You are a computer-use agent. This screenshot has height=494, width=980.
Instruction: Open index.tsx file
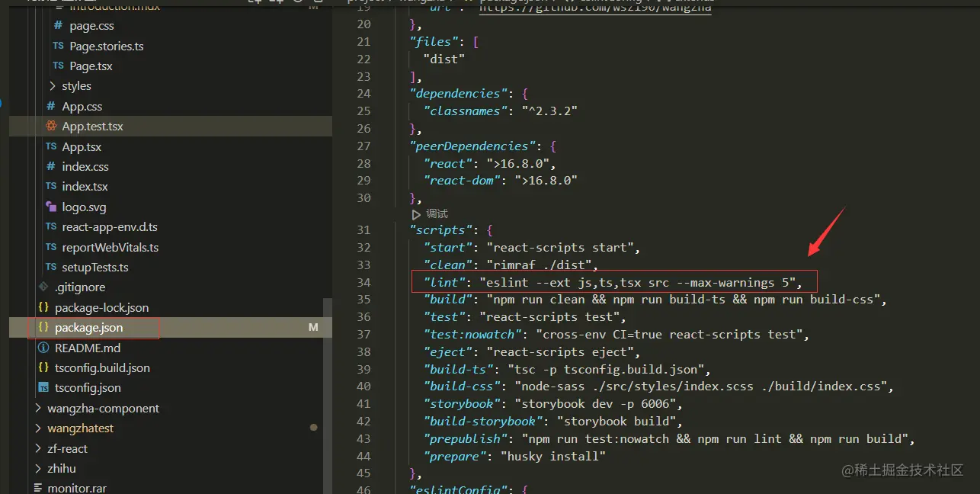pyautogui.click(x=85, y=186)
